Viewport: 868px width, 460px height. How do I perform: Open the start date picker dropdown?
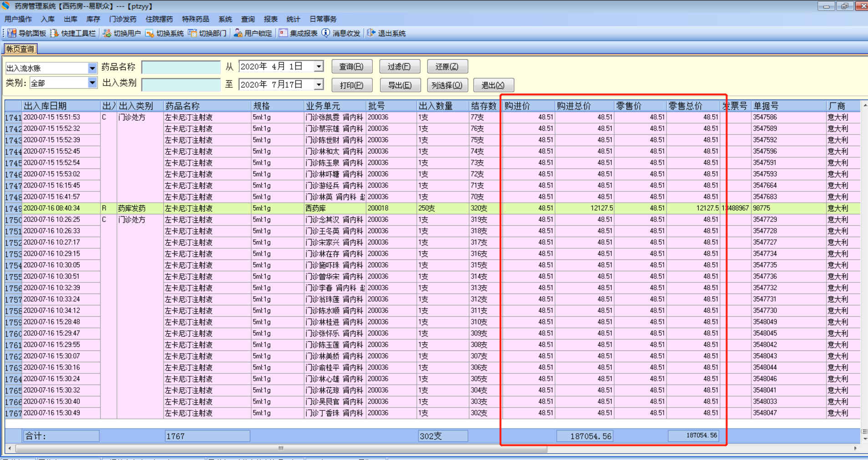[x=319, y=66]
